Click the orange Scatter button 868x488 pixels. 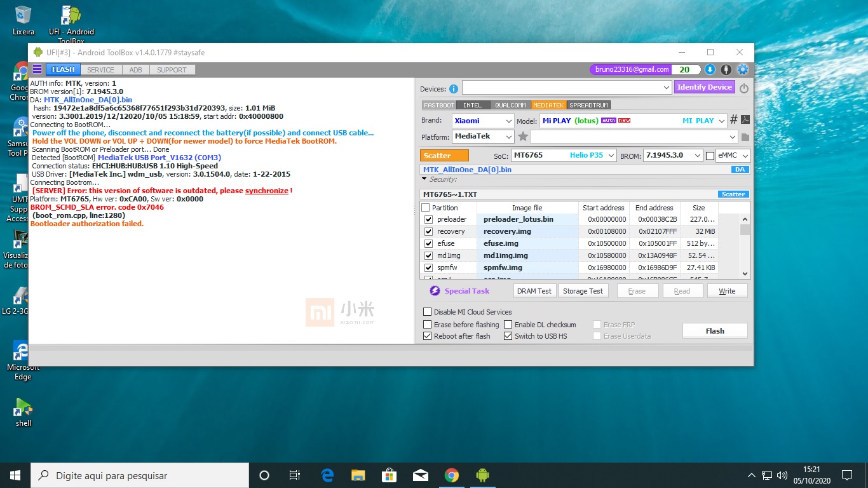[x=444, y=156]
